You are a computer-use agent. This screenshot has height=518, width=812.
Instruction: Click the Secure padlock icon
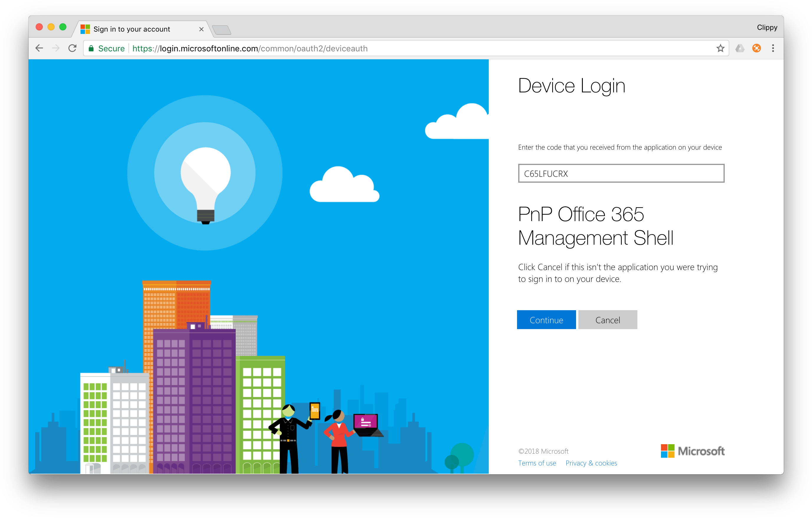[x=91, y=48]
